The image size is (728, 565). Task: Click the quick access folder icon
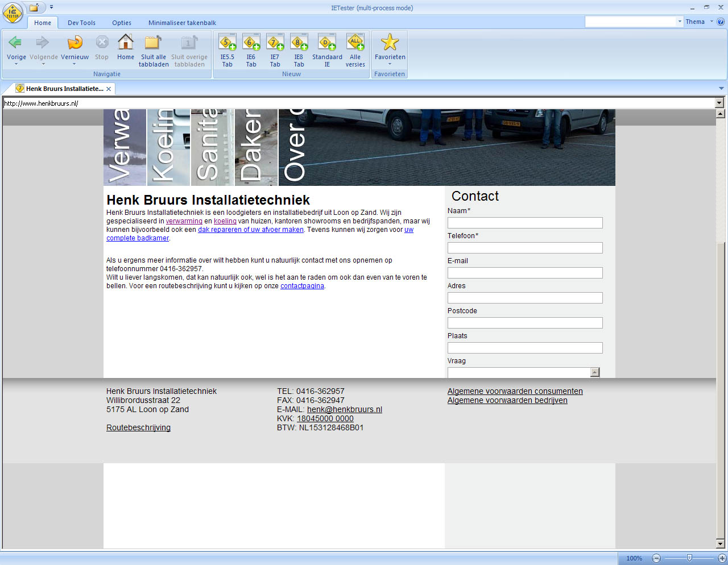pos(34,7)
